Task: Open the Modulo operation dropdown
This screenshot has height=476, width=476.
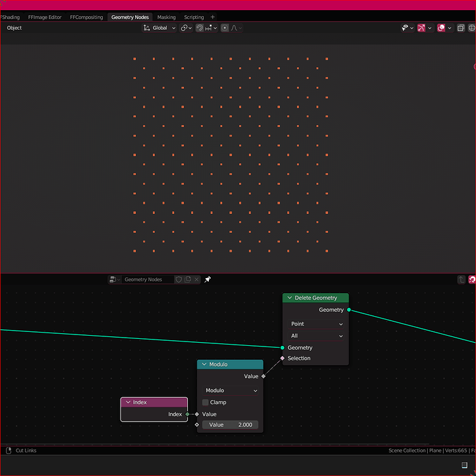Action: pyautogui.click(x=230, y=390)
